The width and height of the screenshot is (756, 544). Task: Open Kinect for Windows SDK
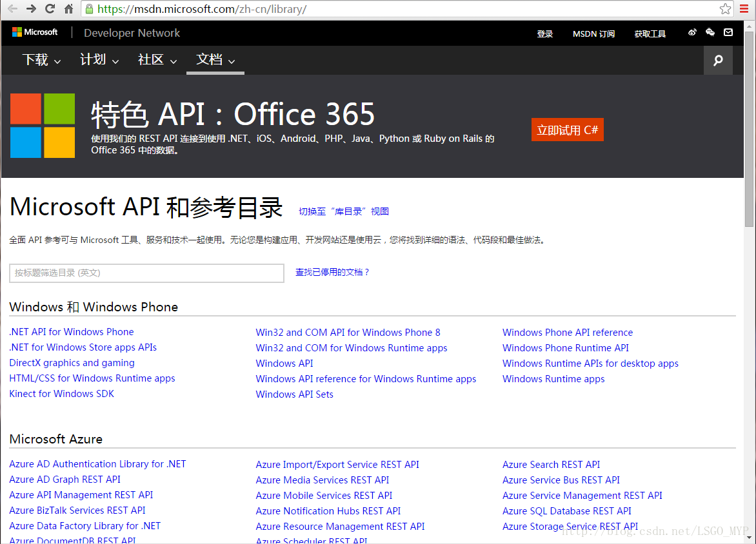(62, 394)
